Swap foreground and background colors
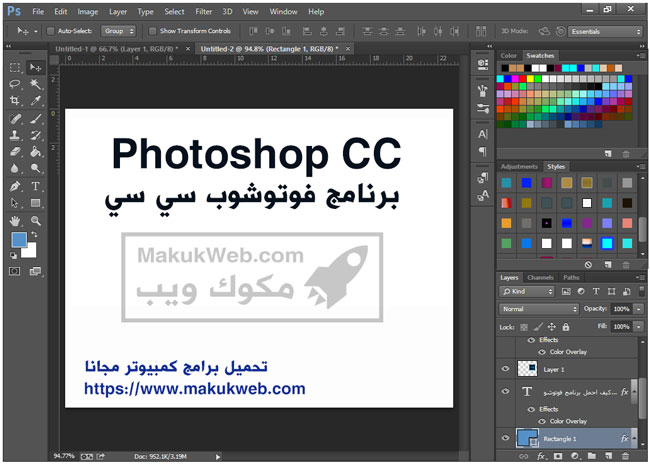 pos(34,235)
